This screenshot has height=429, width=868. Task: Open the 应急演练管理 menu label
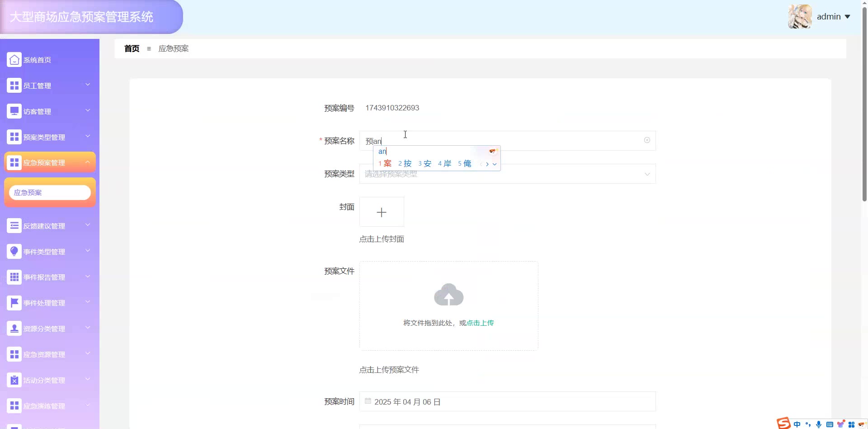44,406
